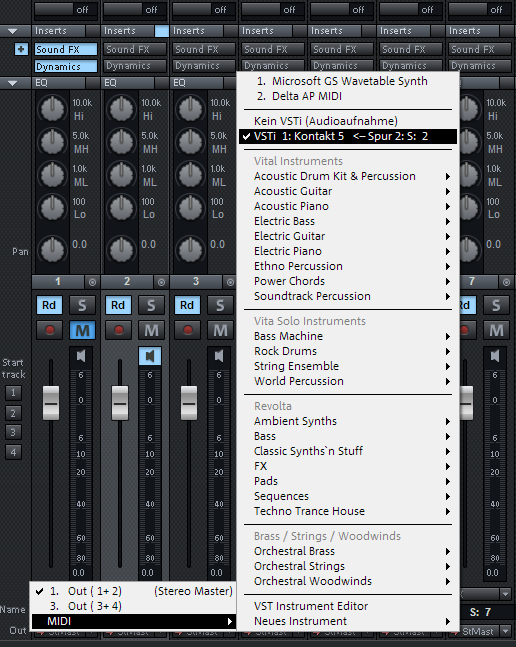Choose Out (3+4) output

134,606
